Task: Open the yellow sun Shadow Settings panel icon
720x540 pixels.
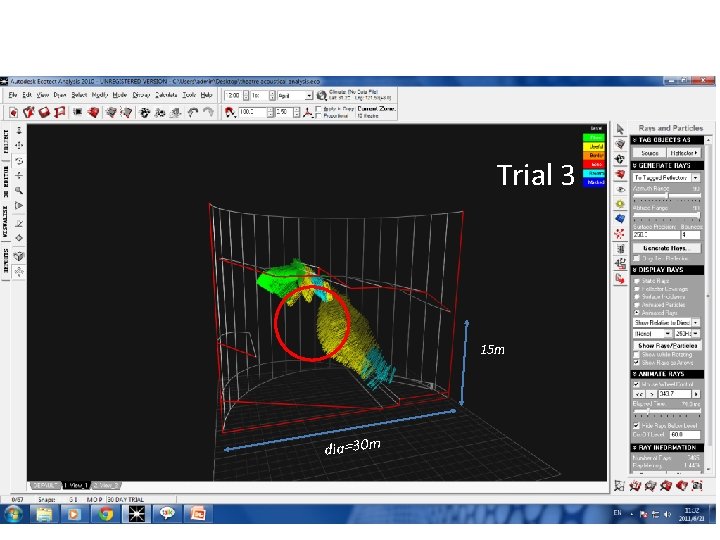Action: [620, 204]
